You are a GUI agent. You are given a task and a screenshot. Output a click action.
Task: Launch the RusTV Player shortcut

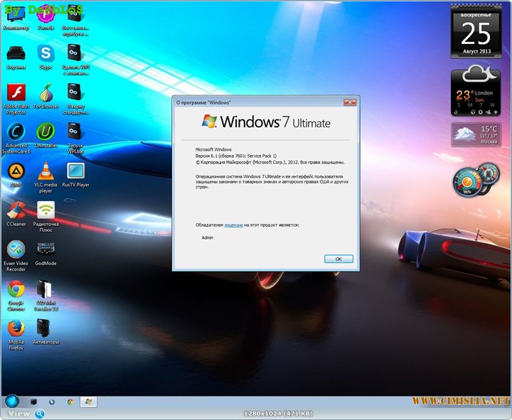click(75, 171)
